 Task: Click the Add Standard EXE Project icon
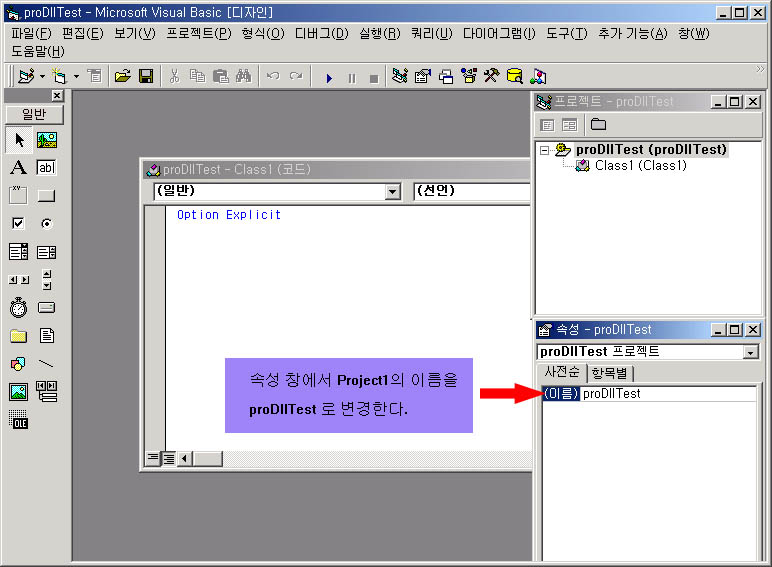pos(26,76)
